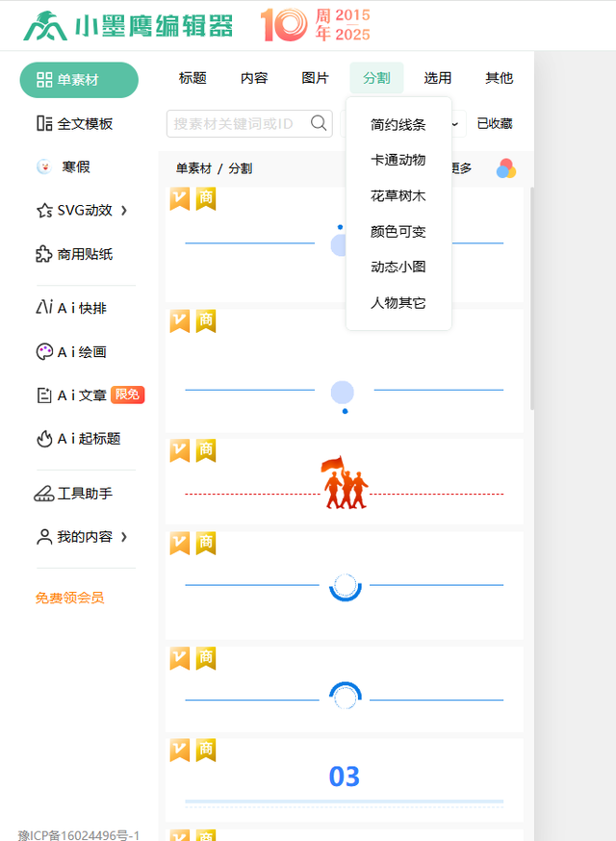Click the toolbox icon for 工具助手
This screenshot has width=616, height=841.
pyautogui.click(x=44, y=494)
